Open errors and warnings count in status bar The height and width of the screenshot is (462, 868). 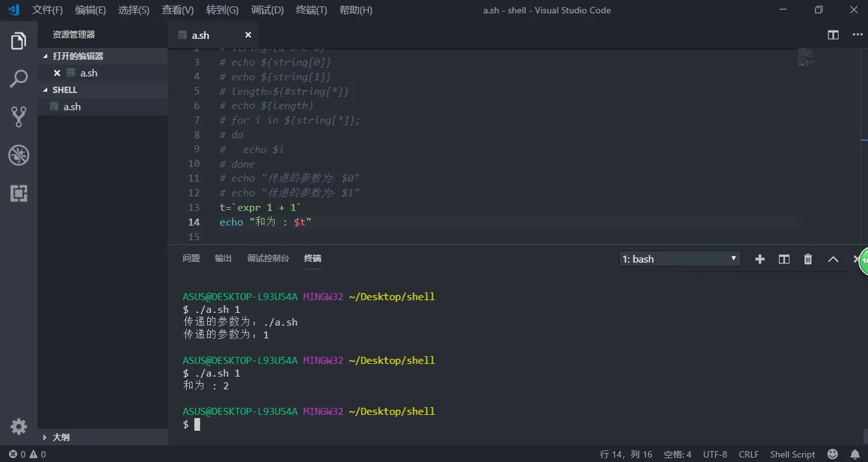coord(27,454)
